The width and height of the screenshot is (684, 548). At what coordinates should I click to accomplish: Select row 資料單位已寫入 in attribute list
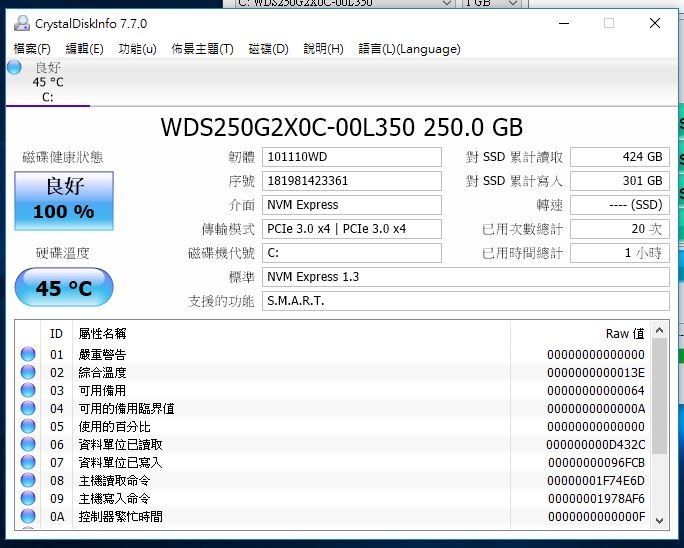point(333,462)
